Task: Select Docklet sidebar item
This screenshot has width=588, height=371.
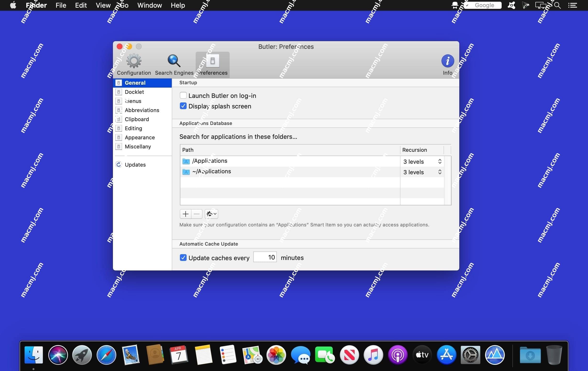Action: tap(134, 91)
